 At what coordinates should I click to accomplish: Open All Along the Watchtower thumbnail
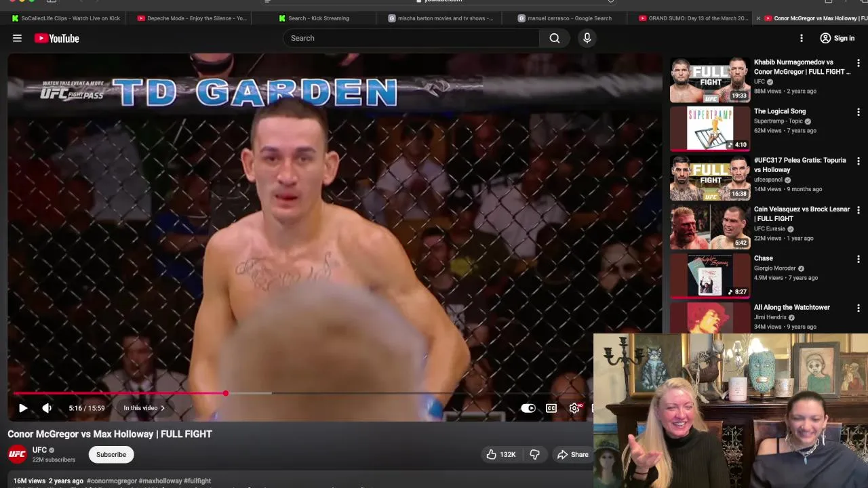coord(710,317)
